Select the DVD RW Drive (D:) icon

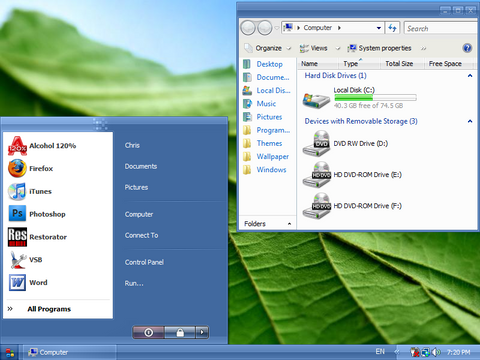pos(316,144)
